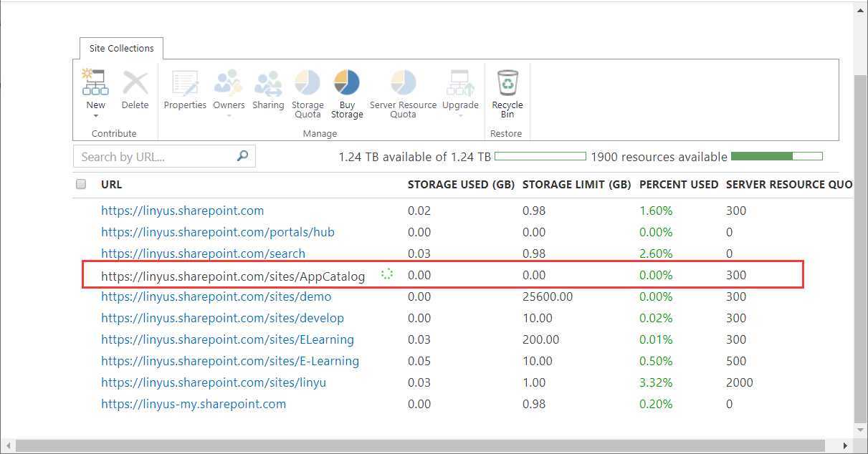The height and width of the screenshot is (454, 868).
Task: Open the sites/ELearning link
Action: point(227,339)
